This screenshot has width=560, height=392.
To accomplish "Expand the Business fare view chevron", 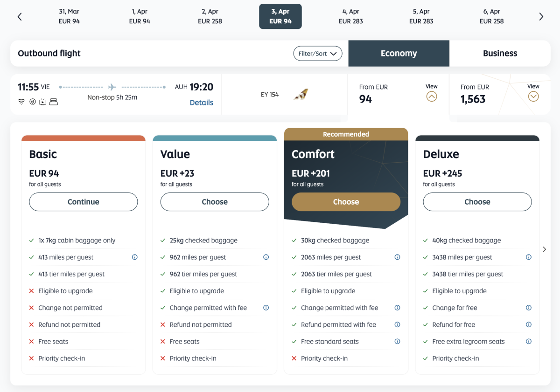I will click(x=533, y=96).
